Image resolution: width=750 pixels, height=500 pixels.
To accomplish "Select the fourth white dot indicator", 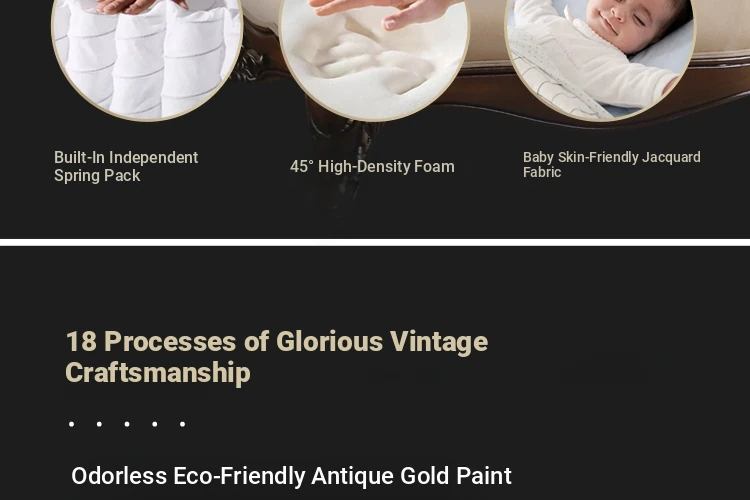I will coord(154,424).
